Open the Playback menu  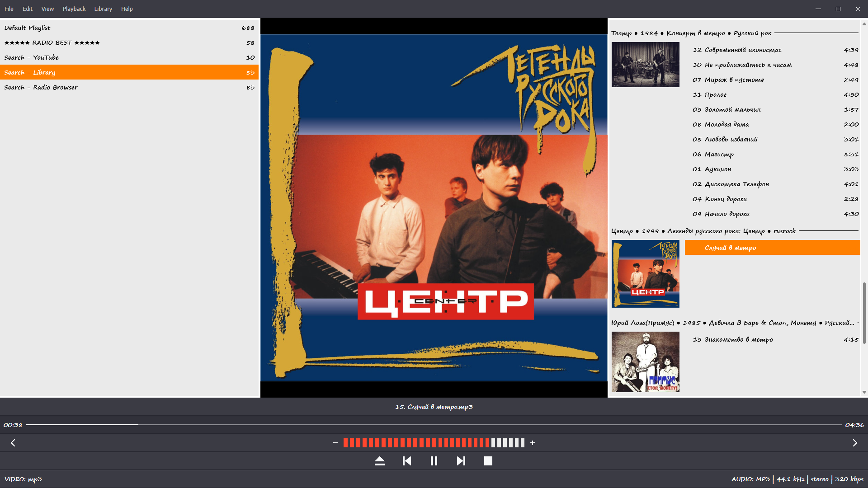pos(74,9)
